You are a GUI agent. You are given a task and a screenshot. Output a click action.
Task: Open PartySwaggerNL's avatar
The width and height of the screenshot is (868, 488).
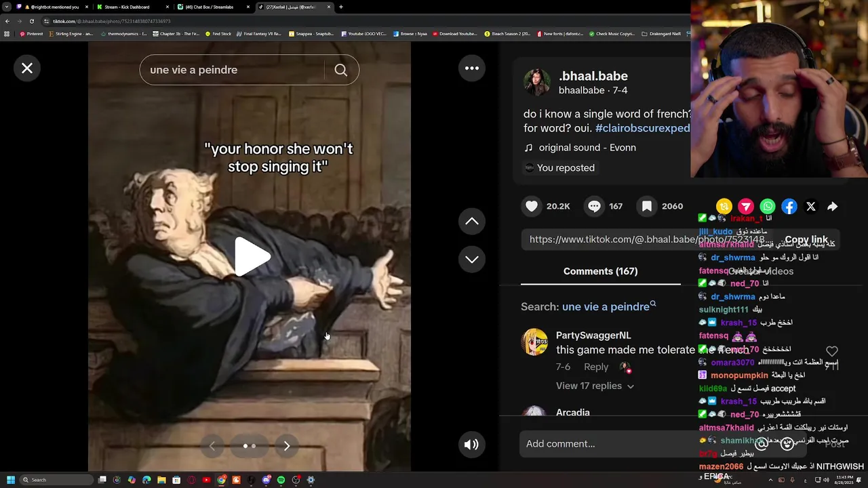pos(534,342)
